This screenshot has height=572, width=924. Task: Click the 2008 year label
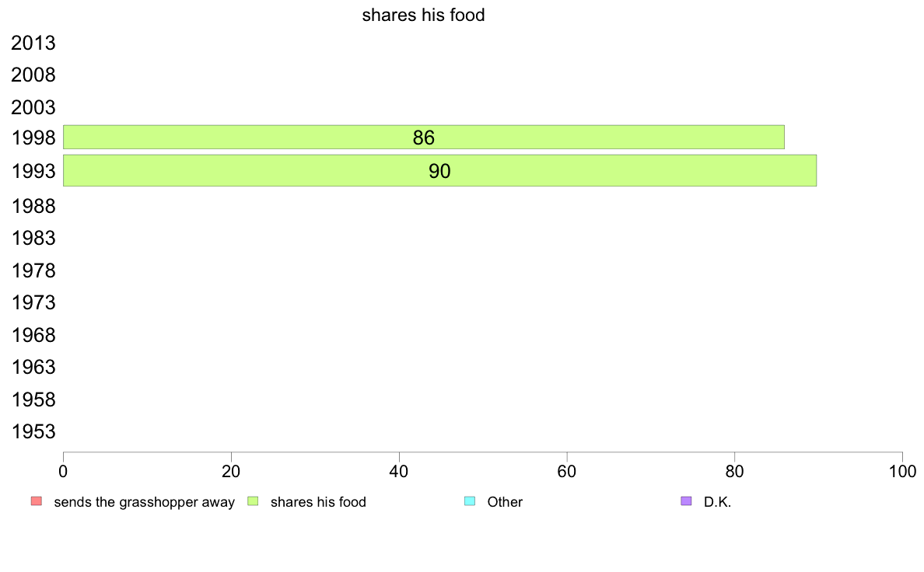(33, 75)
